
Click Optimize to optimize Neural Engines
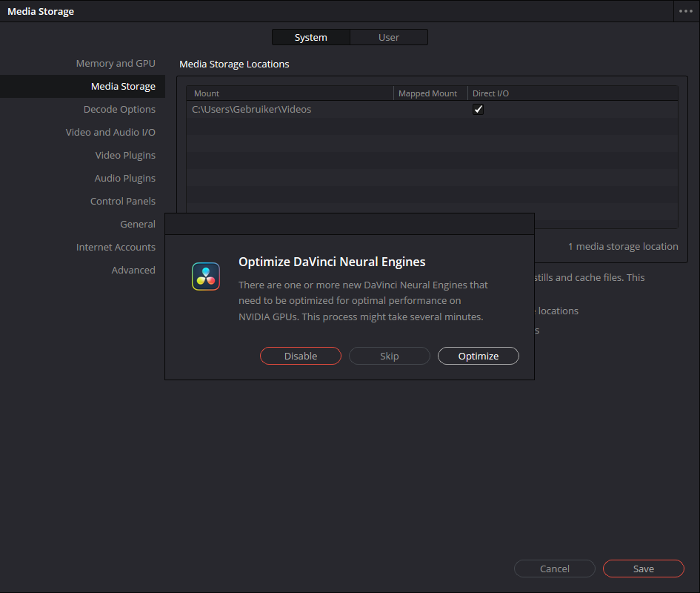pos(478,356)
